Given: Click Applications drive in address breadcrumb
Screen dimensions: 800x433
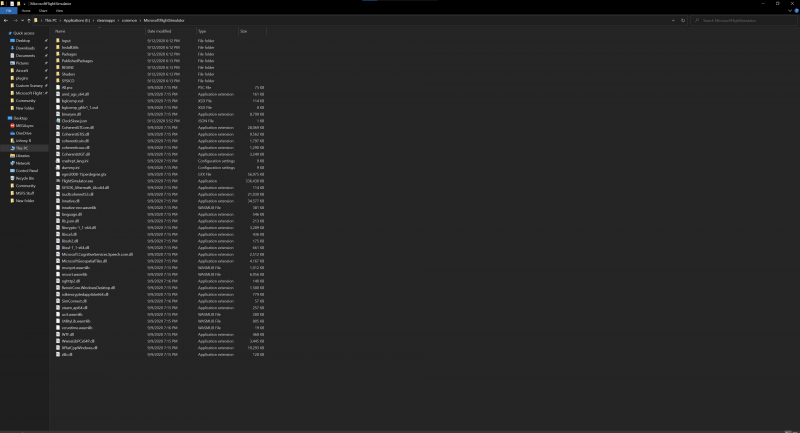Looking at the screenshot, I should 77,20.
